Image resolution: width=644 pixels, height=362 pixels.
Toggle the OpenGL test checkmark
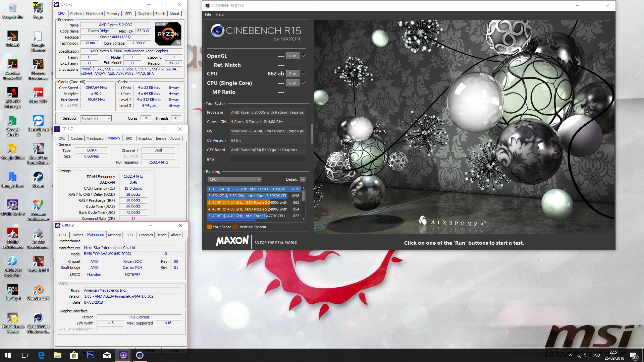click(x=304, y=56)
